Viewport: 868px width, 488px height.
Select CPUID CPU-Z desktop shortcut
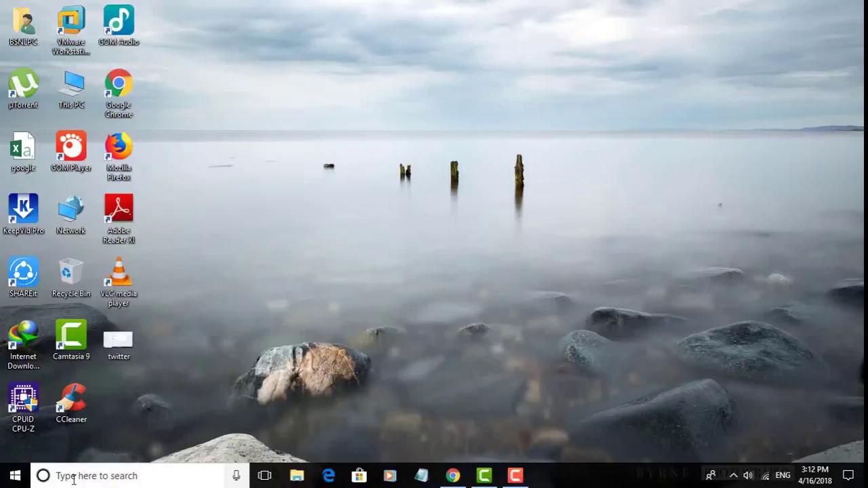click(x=23, y=409)
